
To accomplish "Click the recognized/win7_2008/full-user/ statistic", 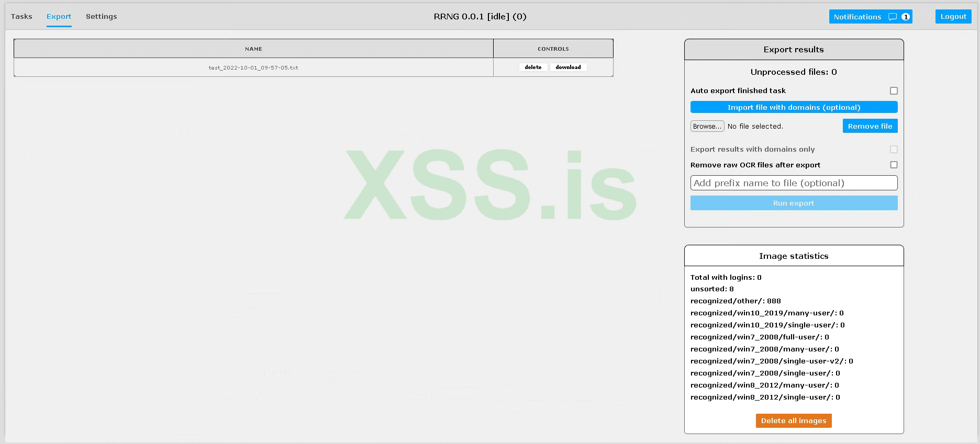I will pyautogui.click(x=760, y=337).
